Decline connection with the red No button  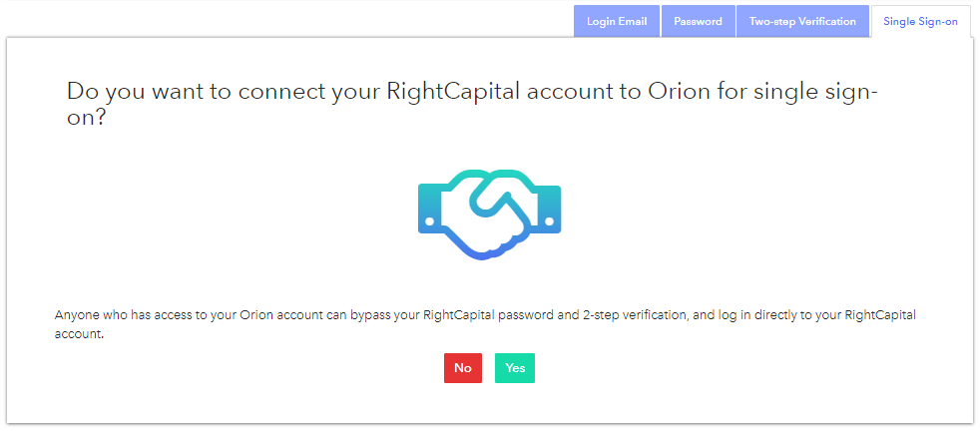point(463,368)
